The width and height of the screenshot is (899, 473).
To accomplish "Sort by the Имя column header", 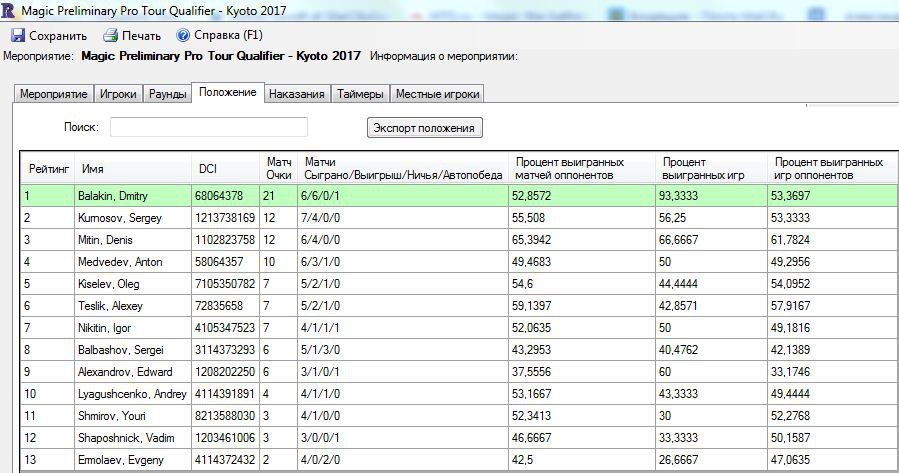I will coord(132,169).
